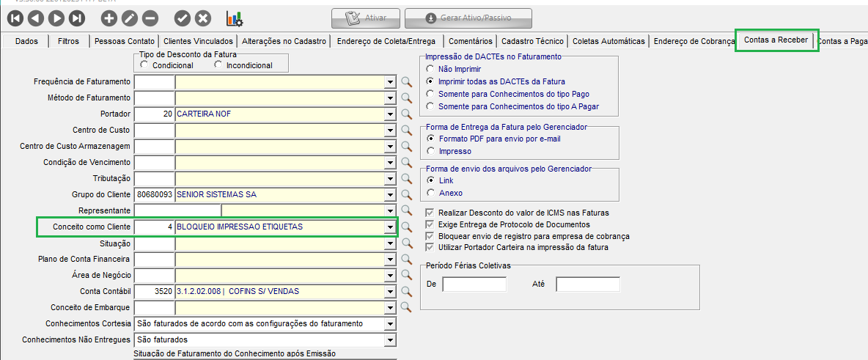Delete record using the minus icon
868x360 pixels.
tap(150, 18)
